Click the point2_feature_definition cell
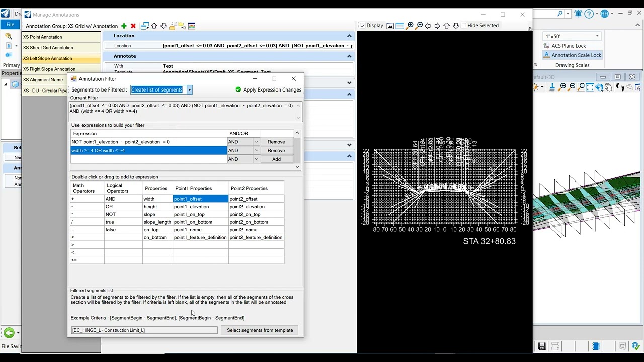This screenshot has width=644, height=362. (256, 237)
